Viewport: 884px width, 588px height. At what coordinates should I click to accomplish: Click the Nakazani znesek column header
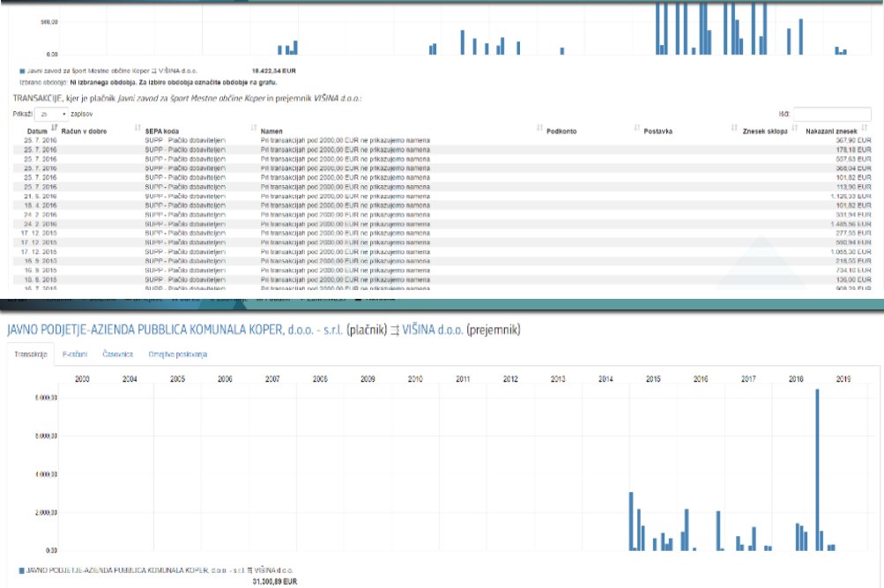tap(831, 131)
